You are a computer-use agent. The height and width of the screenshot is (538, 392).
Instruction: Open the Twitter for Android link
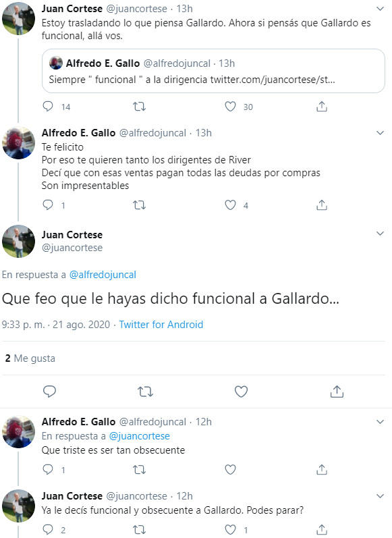tap(161, 324)
